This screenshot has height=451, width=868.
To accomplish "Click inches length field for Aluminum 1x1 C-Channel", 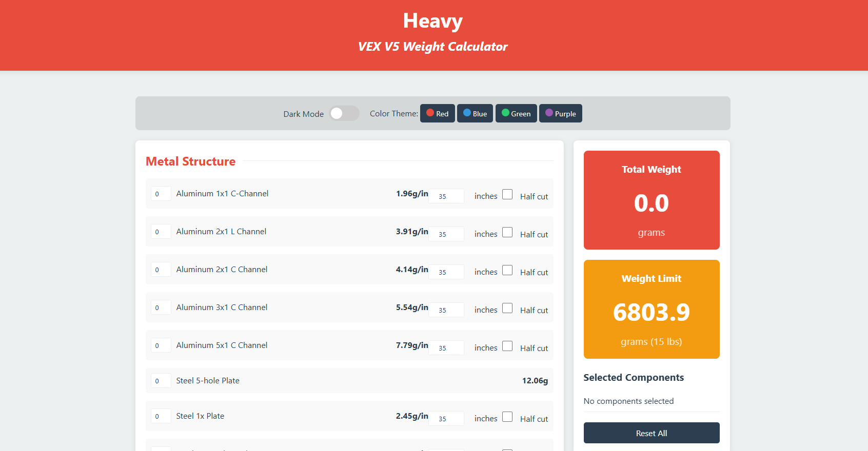I will pos(446,196).
